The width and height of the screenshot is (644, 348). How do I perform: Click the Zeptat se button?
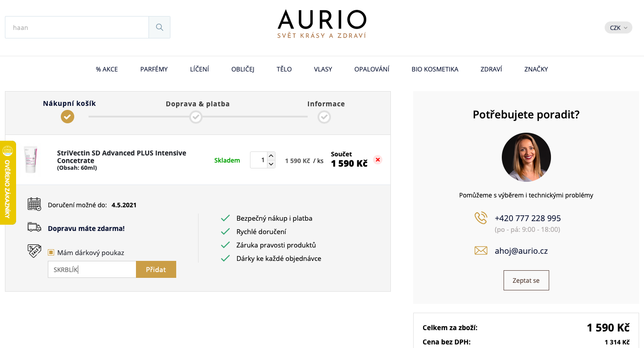(x=526, y=281)
